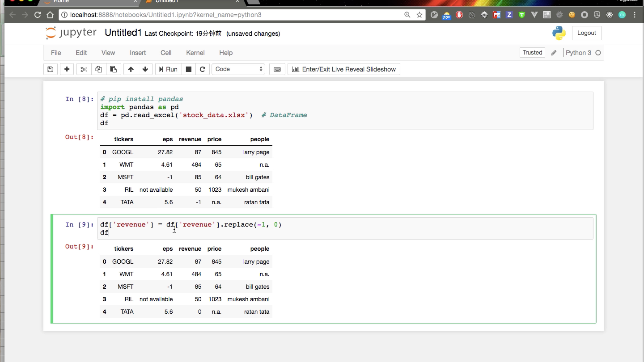Insert a new cell with the plus icon
The image size is (644, 362).
click(66, 69)
